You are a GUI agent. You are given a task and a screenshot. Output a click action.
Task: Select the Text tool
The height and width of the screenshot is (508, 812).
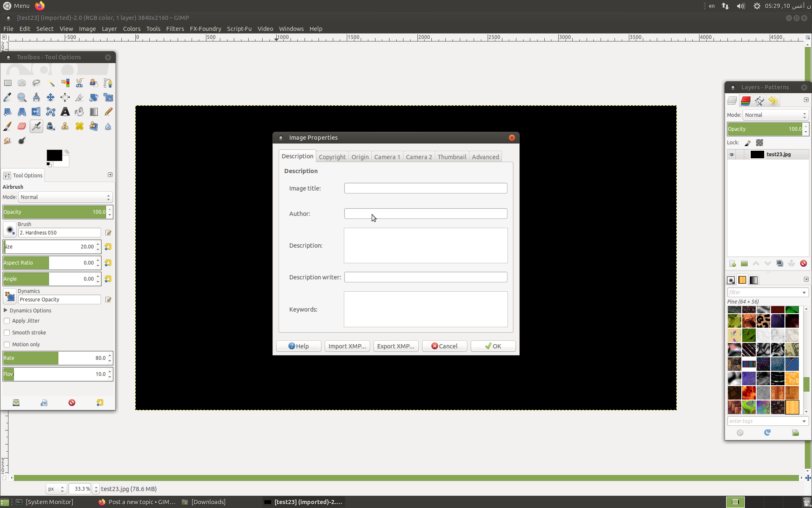click(65, 112)
